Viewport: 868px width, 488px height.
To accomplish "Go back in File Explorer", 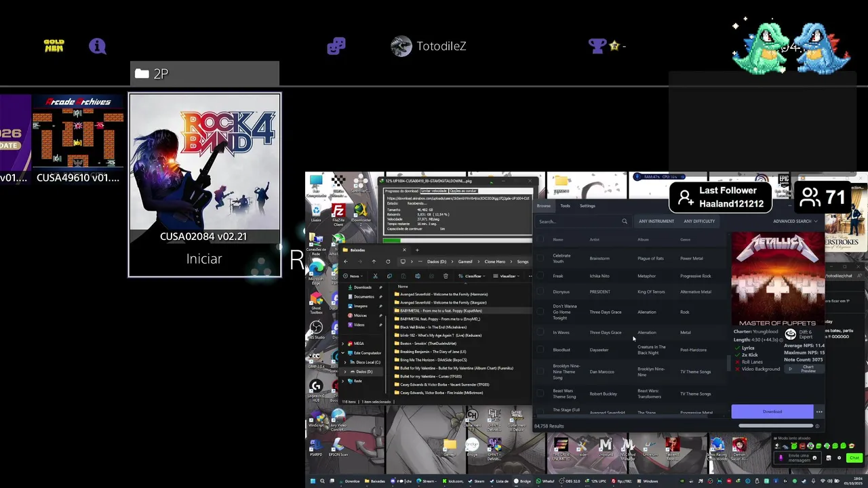I will click(346, 262).
